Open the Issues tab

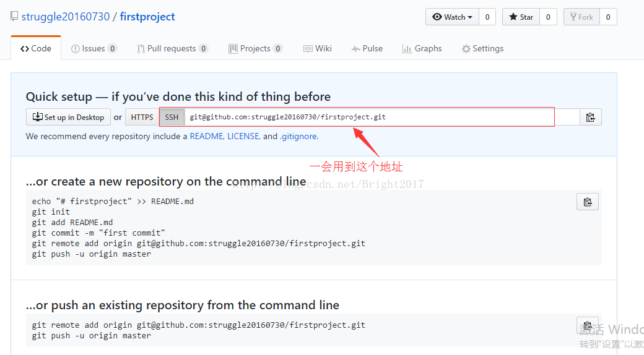point(94,48)
